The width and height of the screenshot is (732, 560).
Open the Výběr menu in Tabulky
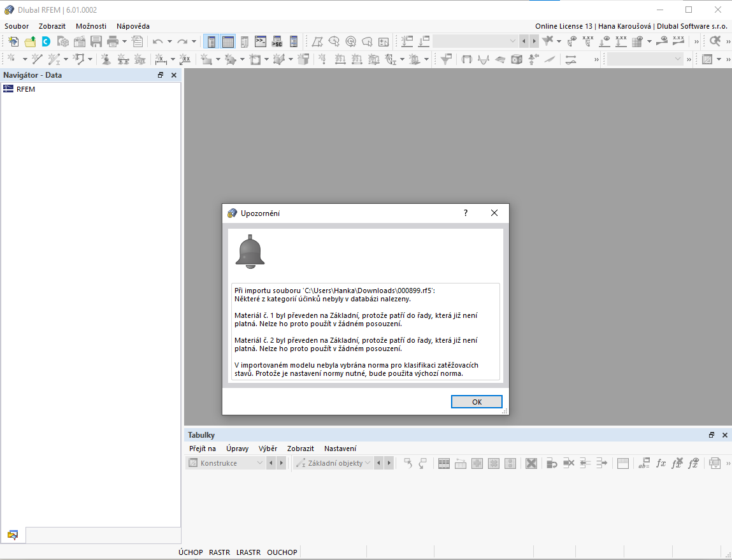click(x=268, y=449)
